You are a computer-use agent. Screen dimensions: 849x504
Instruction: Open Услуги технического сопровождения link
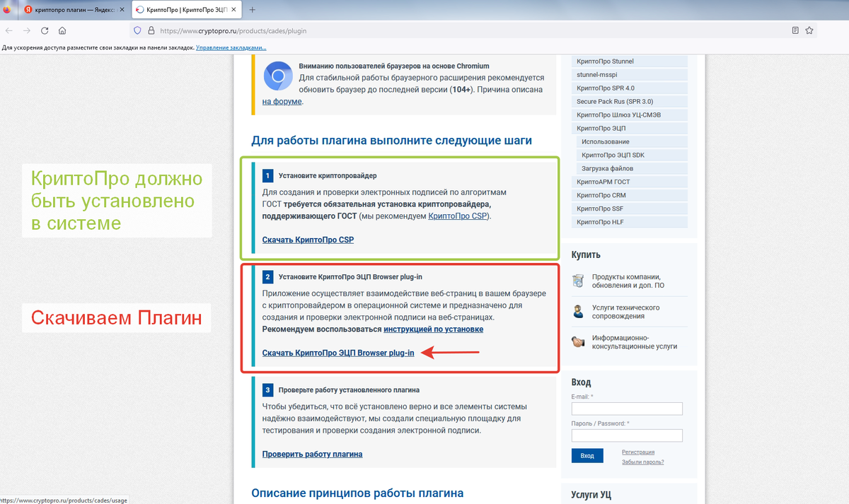(626, 312)
